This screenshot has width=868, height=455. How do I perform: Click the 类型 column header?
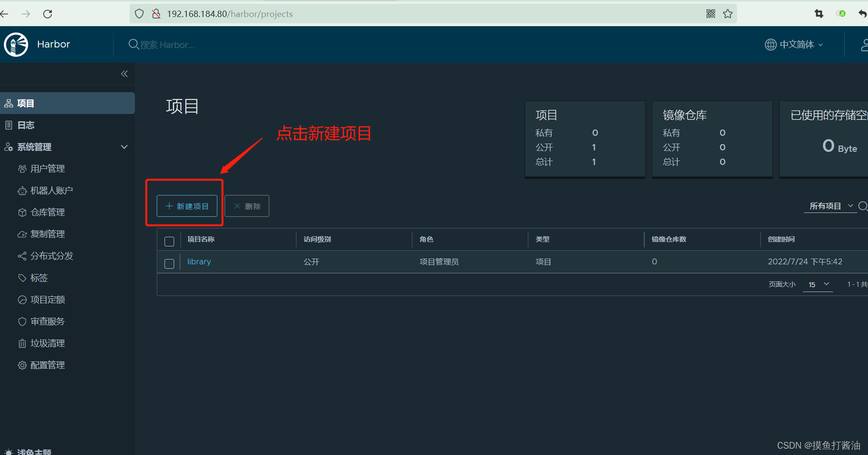click(x=542, y=239)
